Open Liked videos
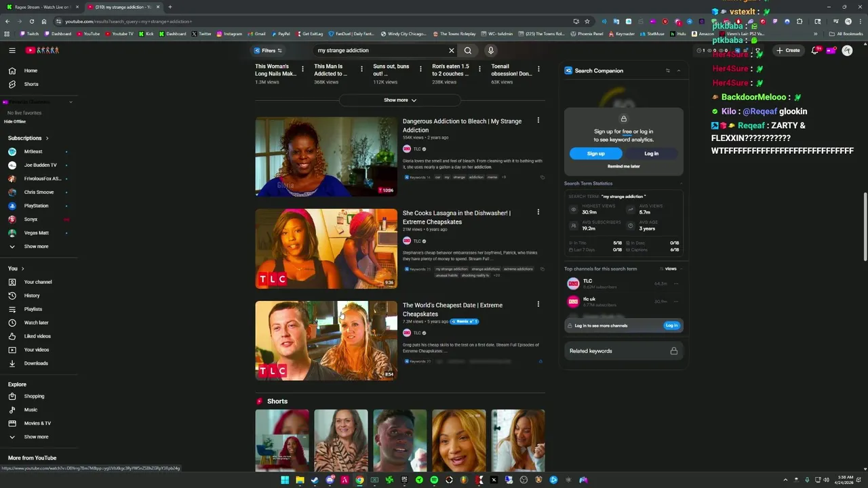The image size is (868, 488). click(39, 336)
